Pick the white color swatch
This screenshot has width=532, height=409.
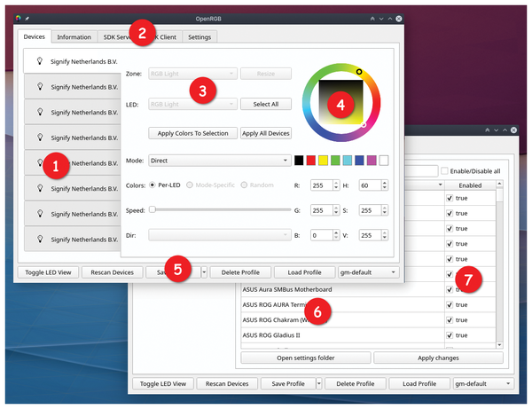384,161
